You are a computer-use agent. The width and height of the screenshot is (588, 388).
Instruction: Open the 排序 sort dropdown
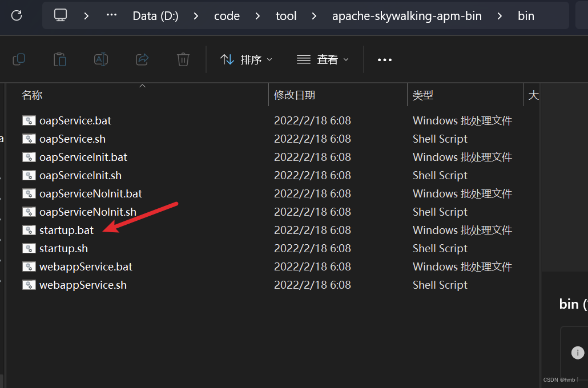click(x=246, y=59)
